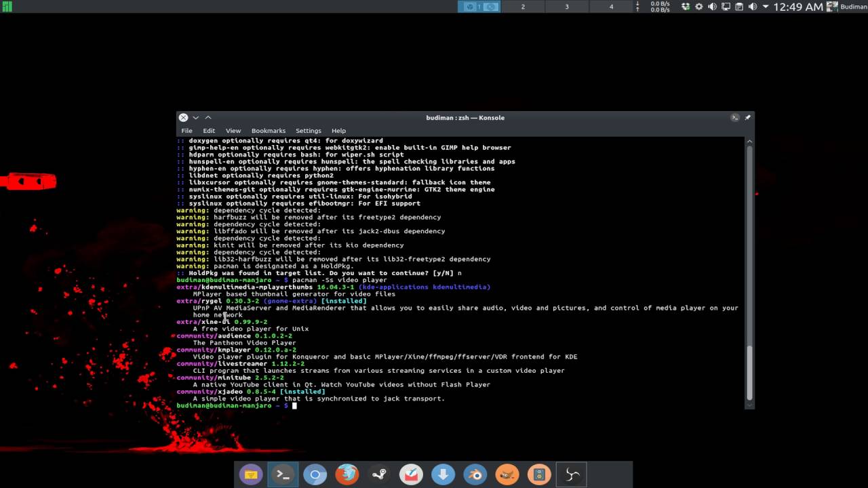Switch to virtual desktop 4
The width and height of the screenshot is (868, 488).
click(611, 7)
